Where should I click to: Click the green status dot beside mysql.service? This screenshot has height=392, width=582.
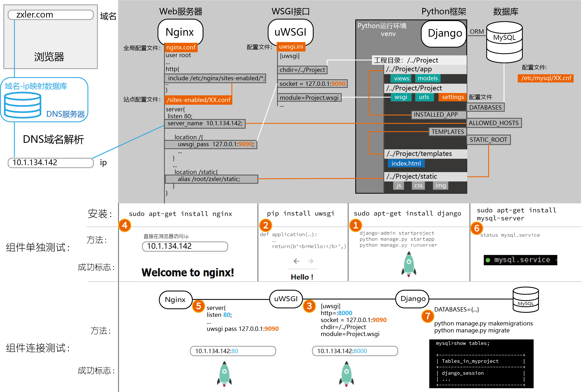point(488,260)
